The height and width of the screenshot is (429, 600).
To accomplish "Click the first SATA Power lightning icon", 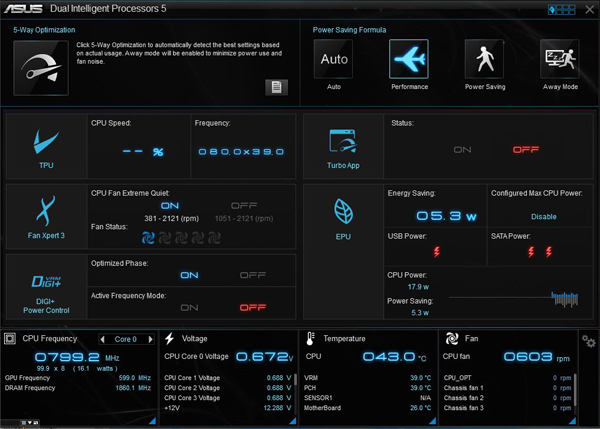I will [x=531, y=251].
